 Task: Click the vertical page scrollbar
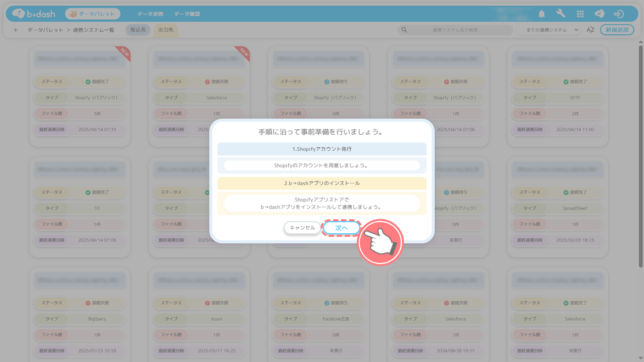pos(640,156)
